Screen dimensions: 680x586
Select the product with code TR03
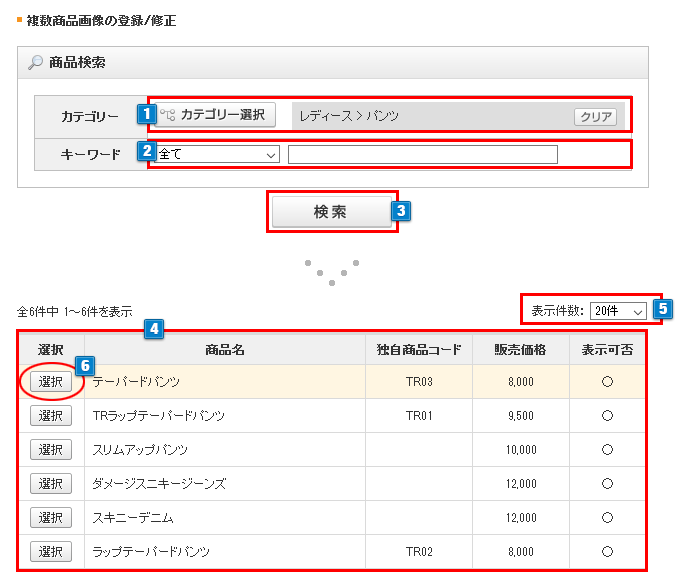[x=51, y=382]
